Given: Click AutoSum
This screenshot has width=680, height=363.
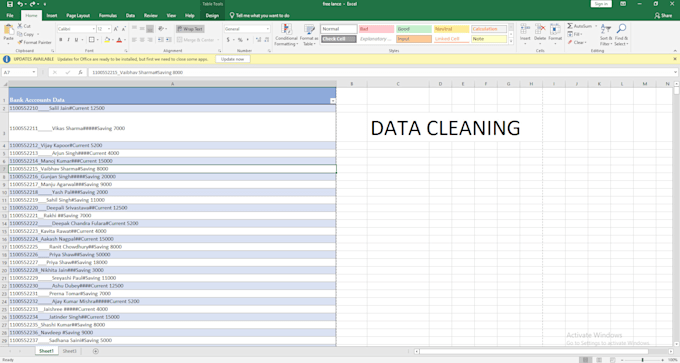Looking at the screenshot, I should (579, 26).
